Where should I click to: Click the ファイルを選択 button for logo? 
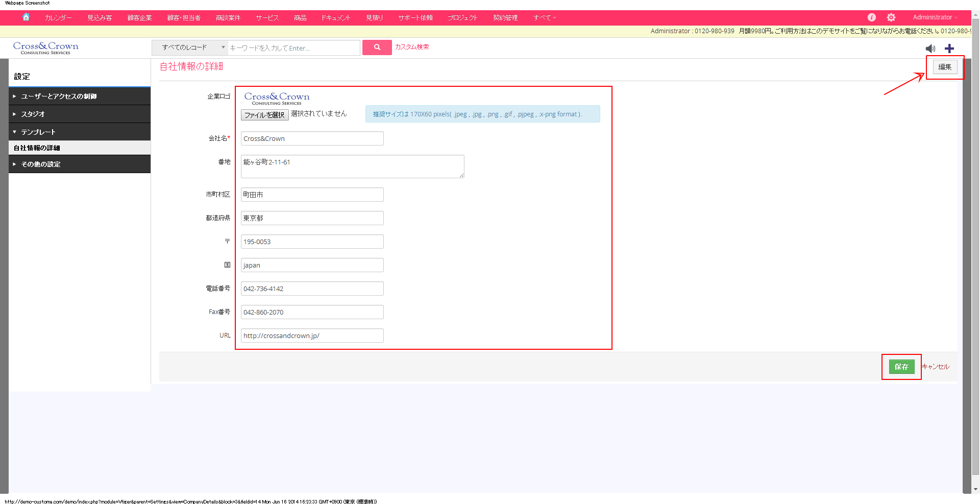pyautogui.click(x=264, y=115)
